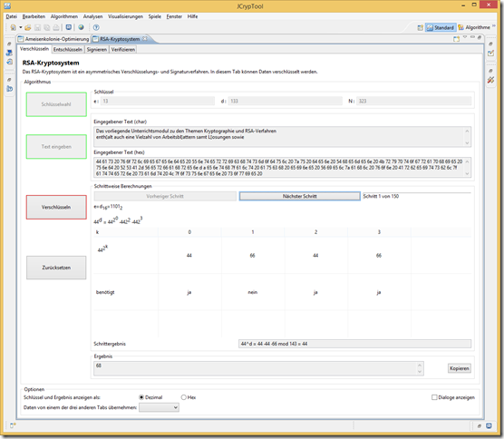Open the New file dropdown arrow
The height and width of the screenshot is (439, 504).
tap(20, 27)
